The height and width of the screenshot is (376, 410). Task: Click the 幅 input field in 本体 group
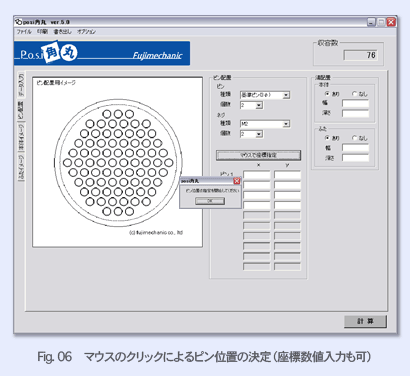point(355,103)
